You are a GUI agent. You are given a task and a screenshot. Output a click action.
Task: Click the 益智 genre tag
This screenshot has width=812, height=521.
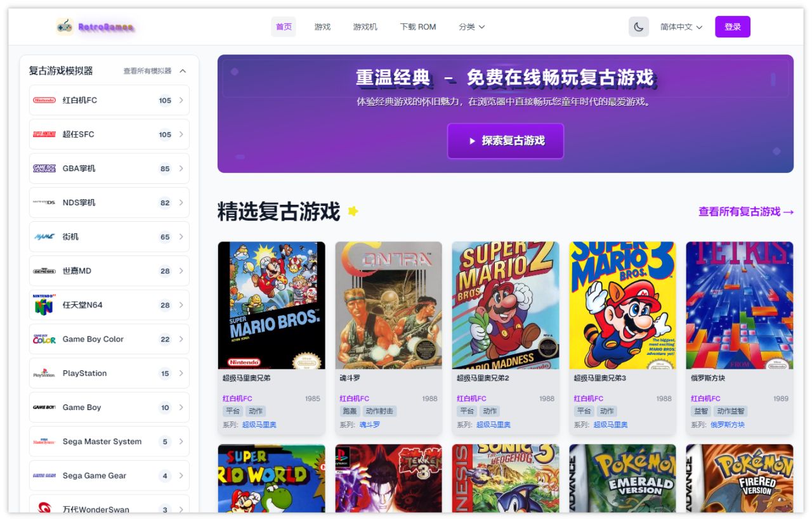(x=701, y=411)
